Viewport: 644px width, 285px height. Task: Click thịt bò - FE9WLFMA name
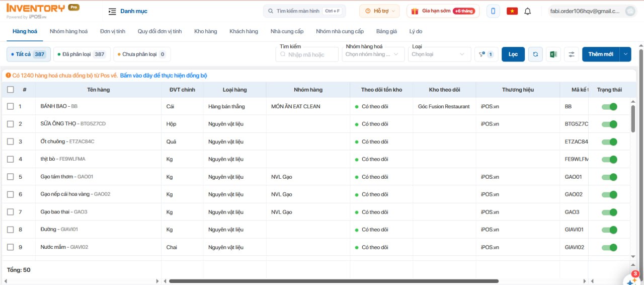[63, 159]
